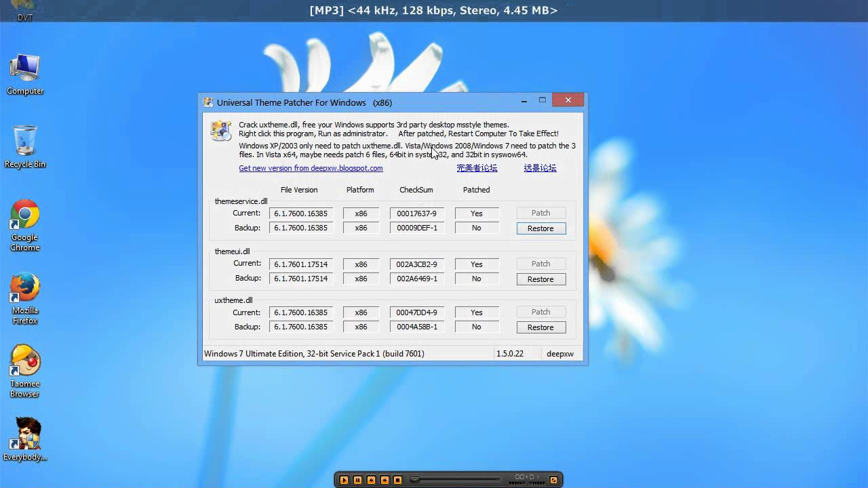Click the uxtheme.dll group label
The image size is (868, 488).
(x=233, y=300)
